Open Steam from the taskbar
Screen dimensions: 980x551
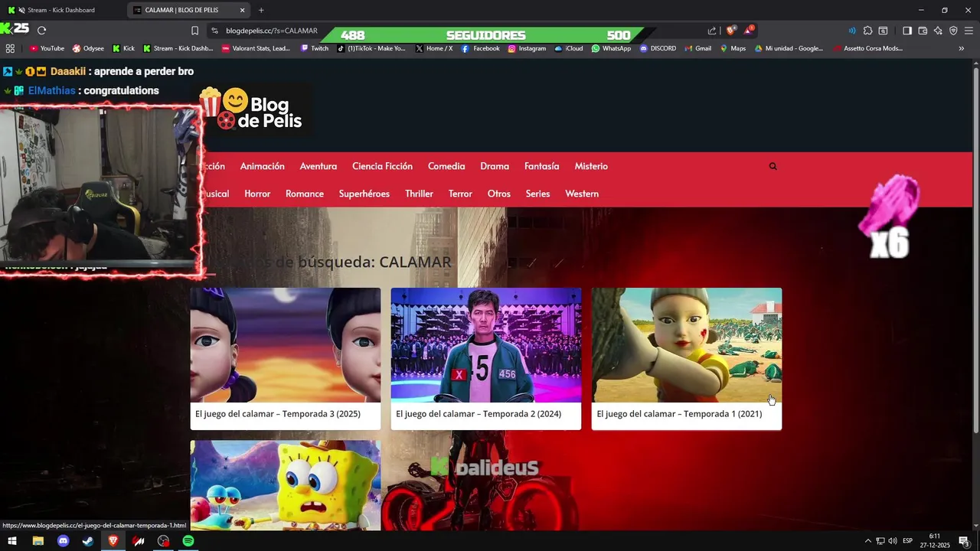click(88, 541)
